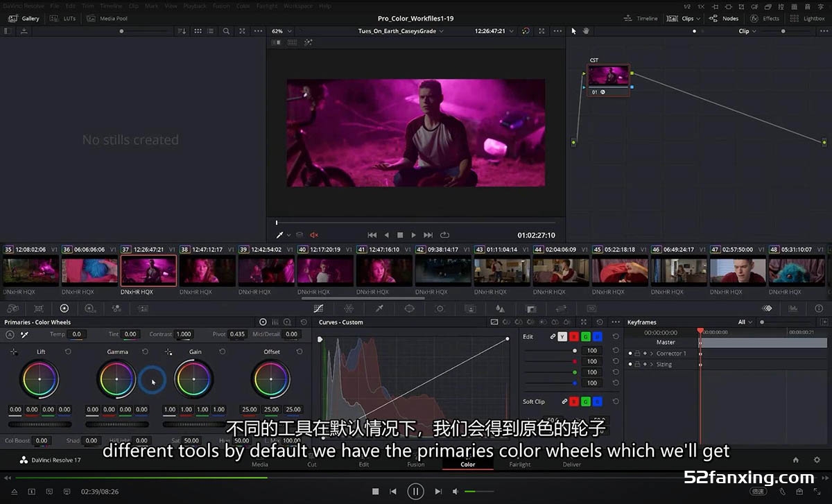Toggle the Soft Clip red channel

click(574, 401)
